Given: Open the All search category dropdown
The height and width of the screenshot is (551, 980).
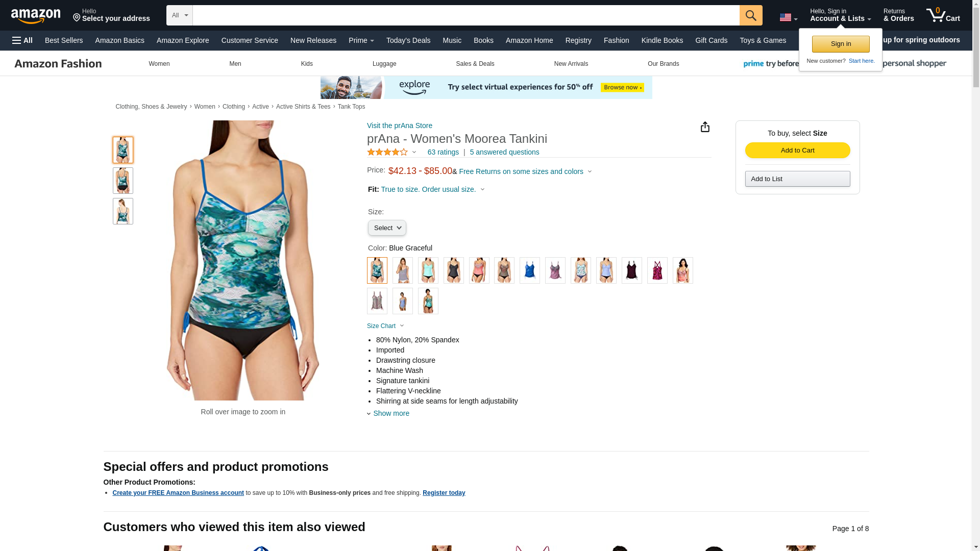Looking at the screenshot, I should [x=180, y=15].
